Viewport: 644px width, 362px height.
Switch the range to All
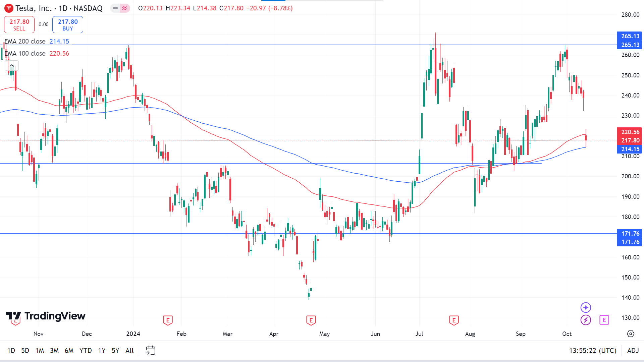(129, 351)
